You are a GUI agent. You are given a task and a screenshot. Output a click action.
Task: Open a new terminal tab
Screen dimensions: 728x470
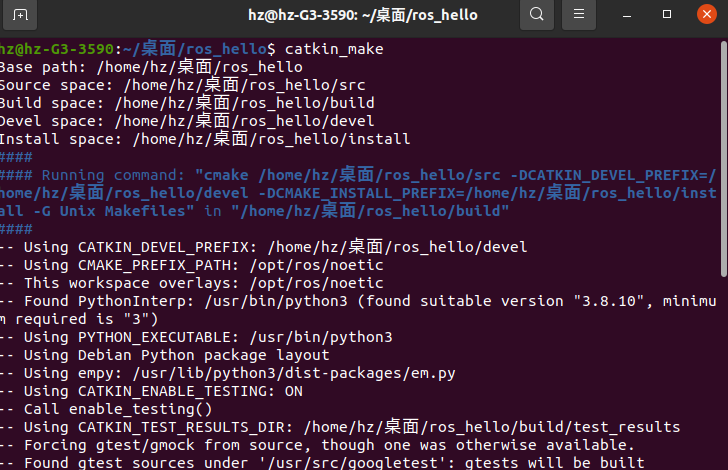point(21,15)
